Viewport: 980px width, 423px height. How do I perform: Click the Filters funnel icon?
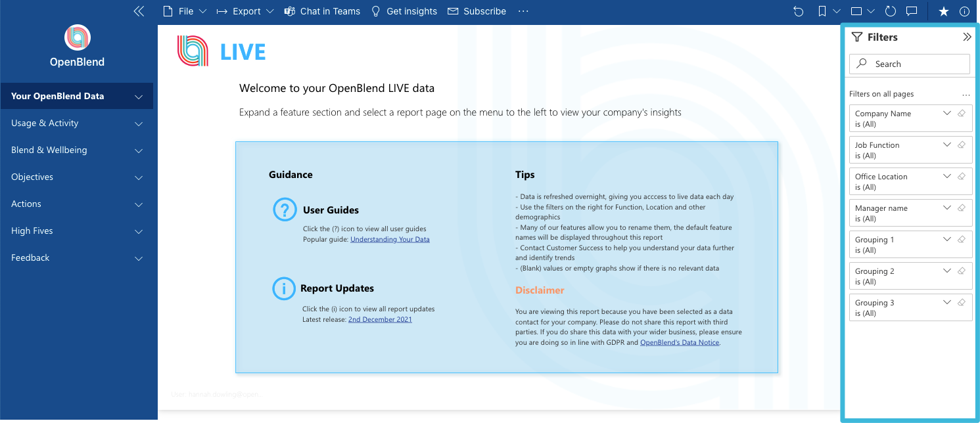click(x=856, y=37)
